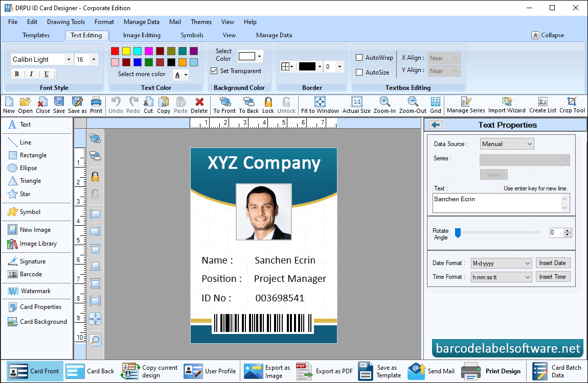
Task: Open Card Properties
Action: [34, 307]
